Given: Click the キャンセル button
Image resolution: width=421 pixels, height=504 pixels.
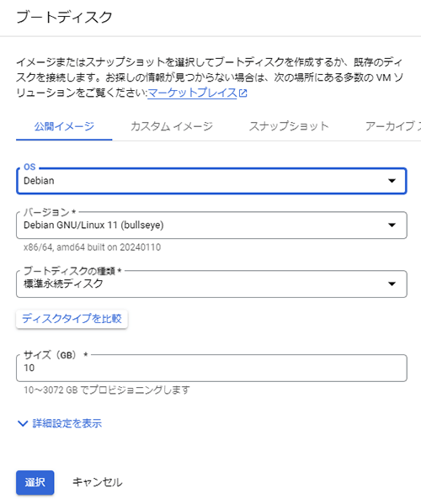Looking at the screenshot, I should coord(97,482).
